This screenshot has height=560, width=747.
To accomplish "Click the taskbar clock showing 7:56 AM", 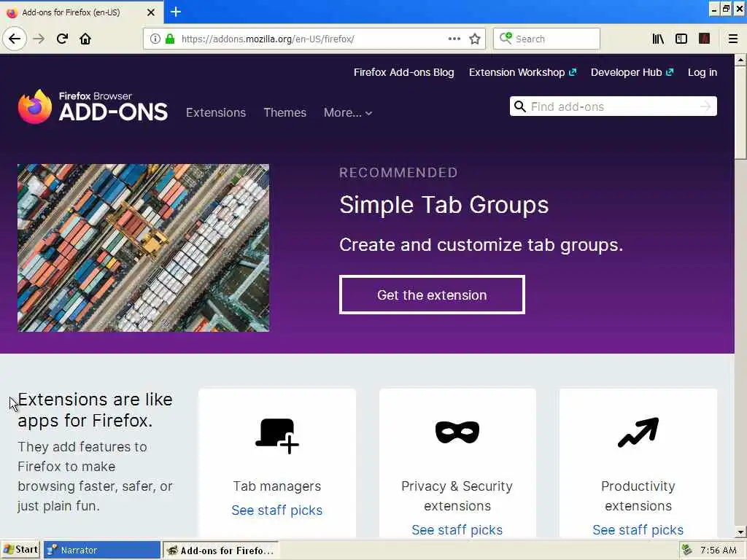I will (x=719, y=551).
